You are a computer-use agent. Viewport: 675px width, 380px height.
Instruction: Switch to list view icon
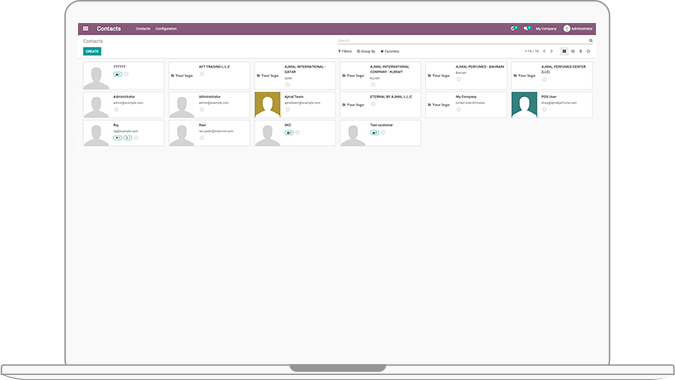(x=573, y=51)
